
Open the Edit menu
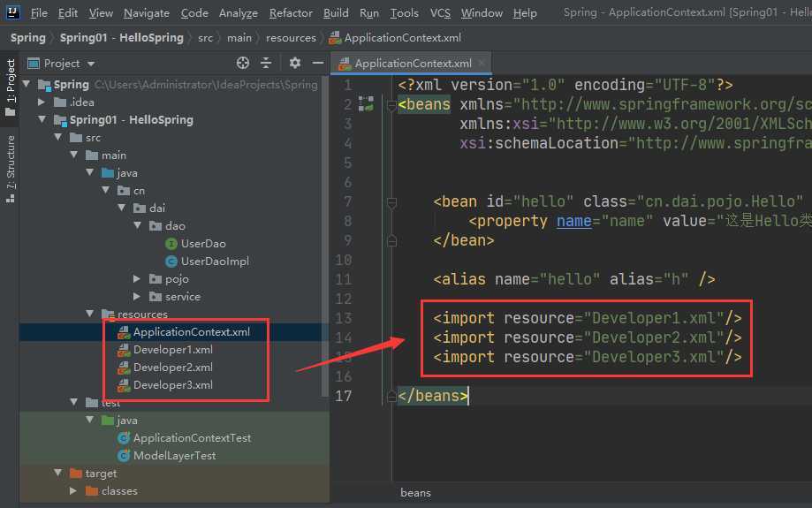tap(68, 13)
